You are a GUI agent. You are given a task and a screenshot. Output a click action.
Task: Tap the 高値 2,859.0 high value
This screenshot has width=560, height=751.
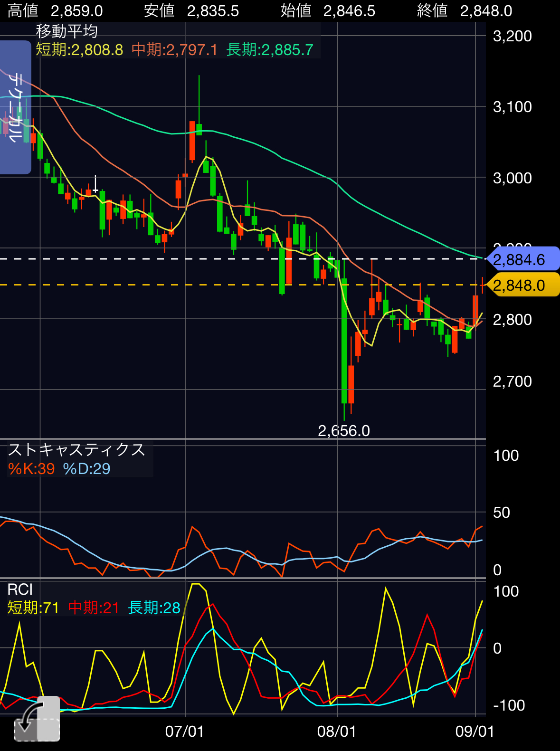coord(55,10)
